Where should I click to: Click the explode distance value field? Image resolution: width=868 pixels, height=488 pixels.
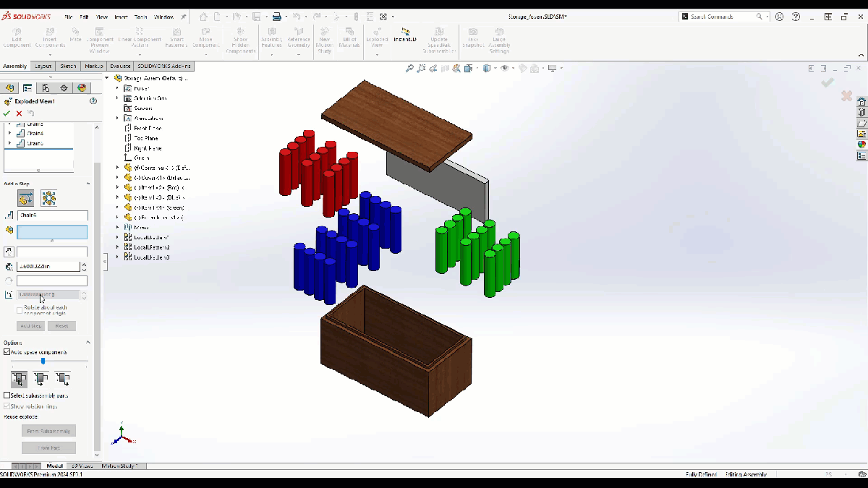(48, 266)
